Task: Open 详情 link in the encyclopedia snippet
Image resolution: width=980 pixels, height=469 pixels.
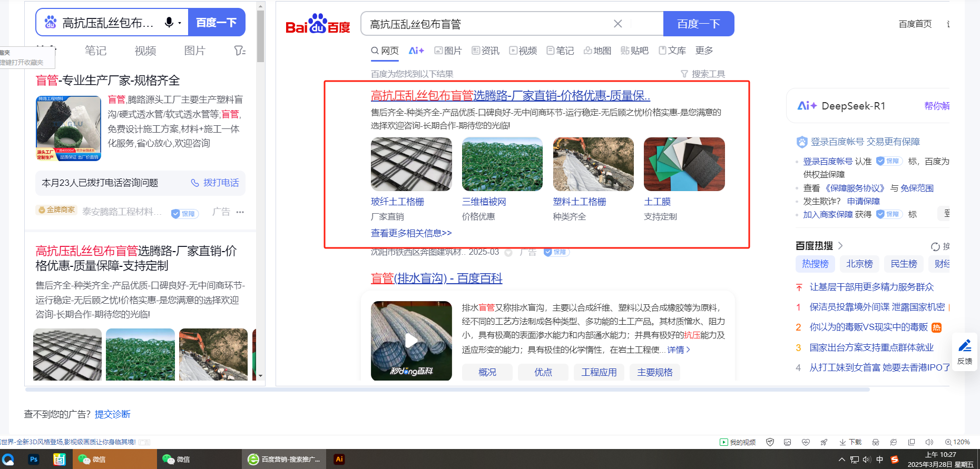Action: point(679,350)
